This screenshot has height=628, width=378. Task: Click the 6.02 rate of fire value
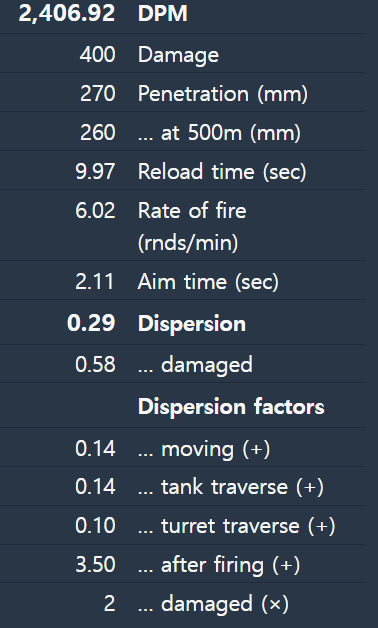95,211
